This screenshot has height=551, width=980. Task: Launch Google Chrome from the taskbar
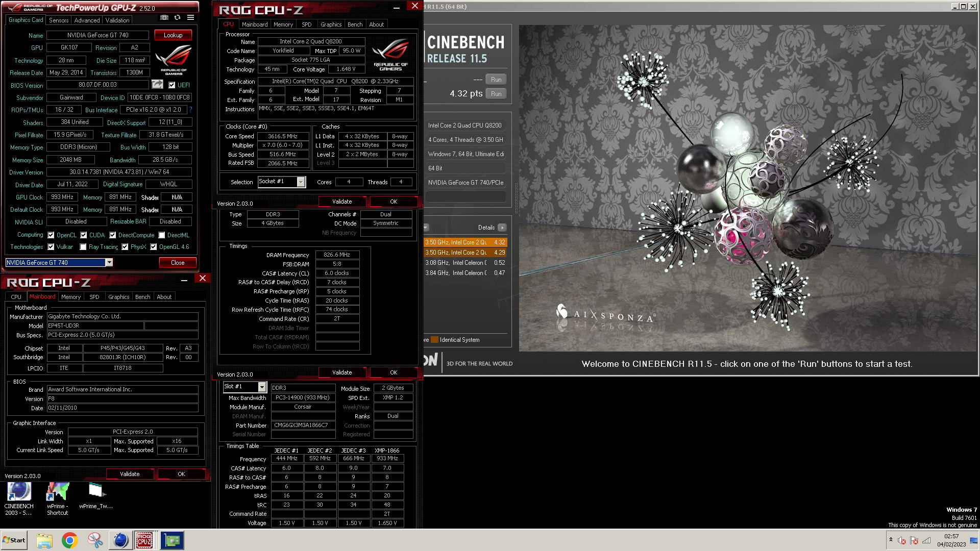[x=70, y=540]
